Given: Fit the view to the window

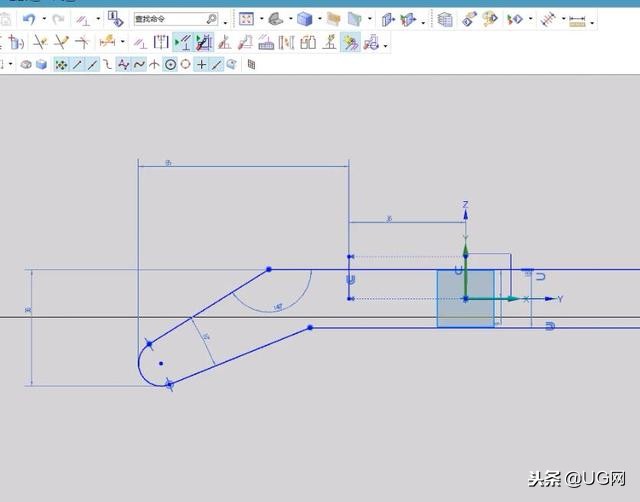Looking at the screenshot, I should click(x=246, y=19).
